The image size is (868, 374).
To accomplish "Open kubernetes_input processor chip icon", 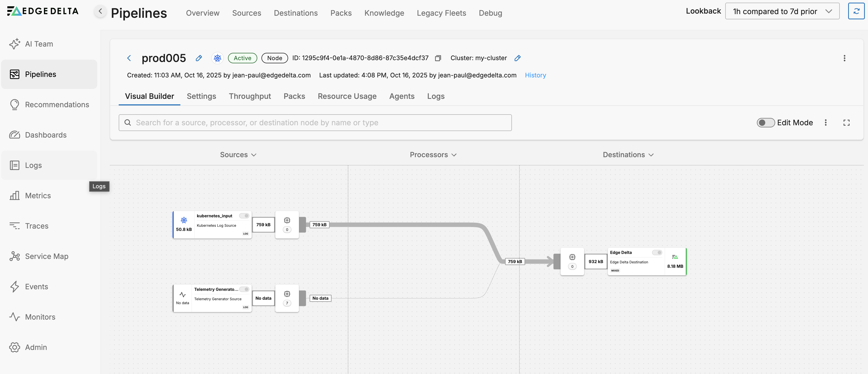I will pos(287,220).
